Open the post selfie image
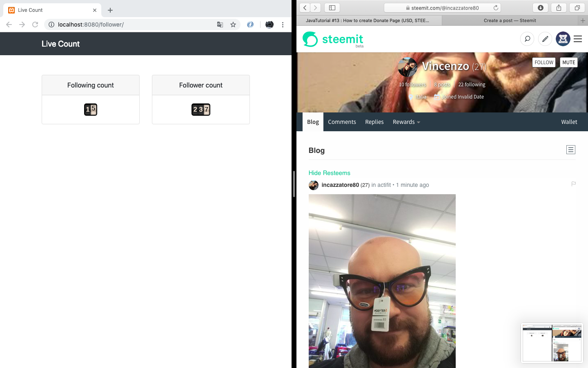588x368 pixels. (382, 281)
